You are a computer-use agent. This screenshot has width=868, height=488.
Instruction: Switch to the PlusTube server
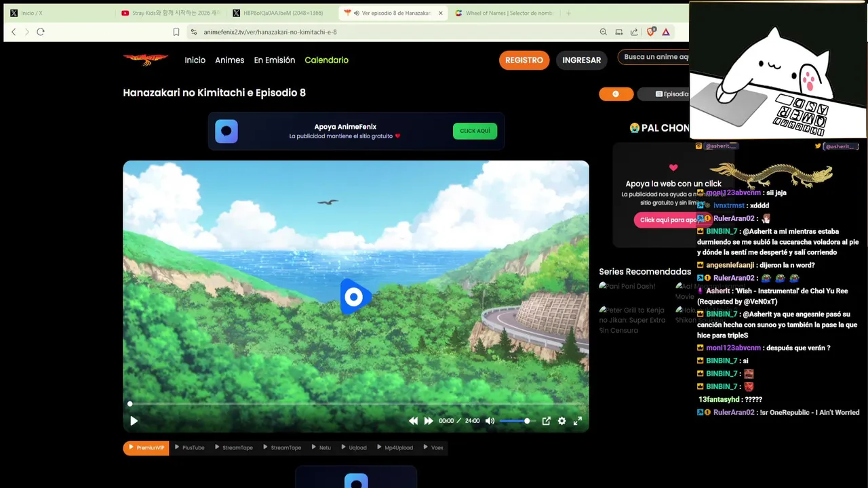point(189,448)
